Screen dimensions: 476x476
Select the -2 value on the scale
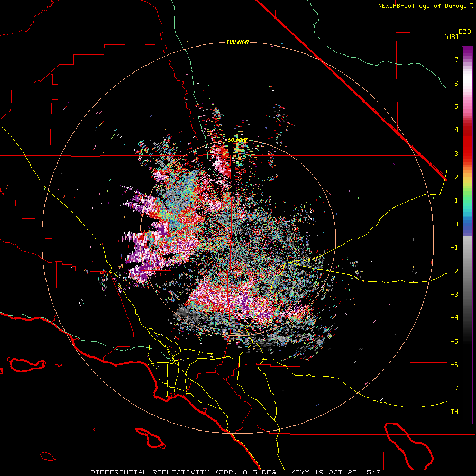(454, 271)
